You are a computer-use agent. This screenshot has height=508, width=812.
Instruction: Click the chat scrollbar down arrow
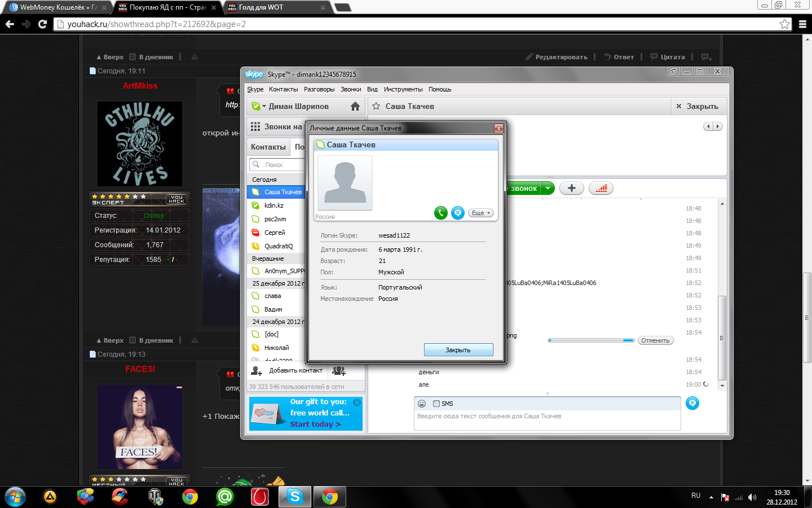pyautogui.click(x=722, y=386)
